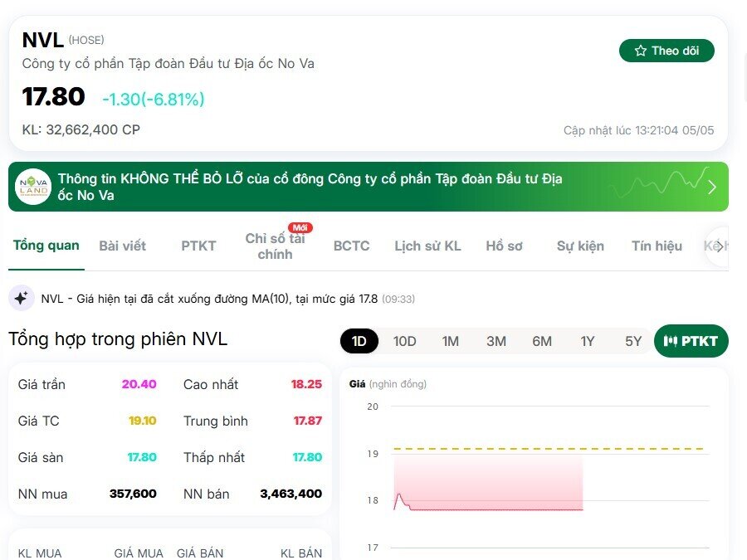The height and width of the screenshot is (560, 747).
Task: Click the NVL ticker symbol heading
Action: 43,40
